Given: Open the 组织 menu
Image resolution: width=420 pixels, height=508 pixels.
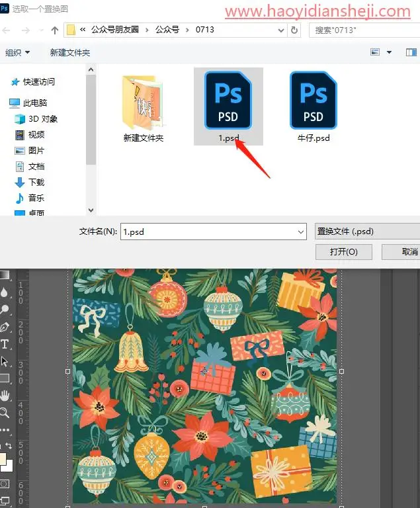Looking at the screenshot, I should point(17,52).
